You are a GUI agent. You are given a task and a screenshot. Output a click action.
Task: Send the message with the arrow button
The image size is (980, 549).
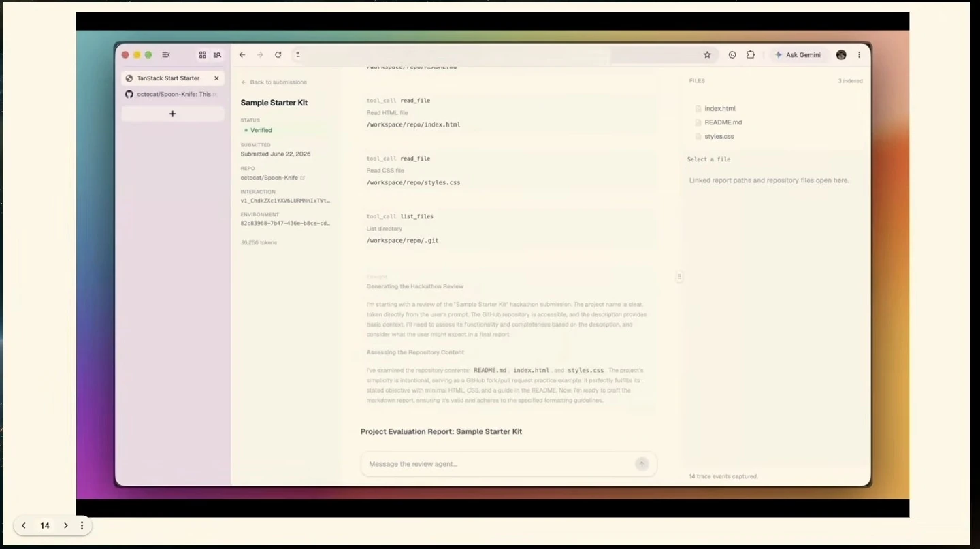click(642, 464)
